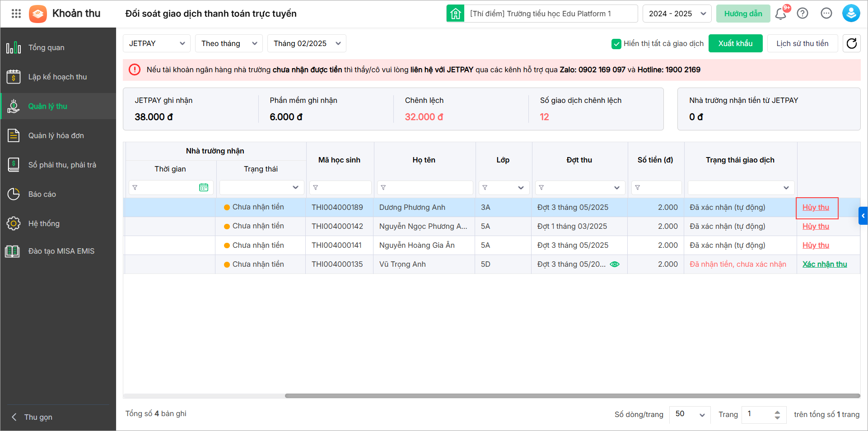Click Xác nhận thu link for Vũ Trọng Anh
Screen dimensions: 868x431
(825, 264)
